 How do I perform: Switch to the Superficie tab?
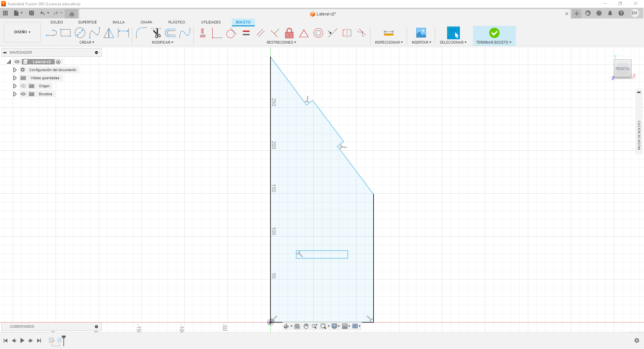click(x=88, y=22)
